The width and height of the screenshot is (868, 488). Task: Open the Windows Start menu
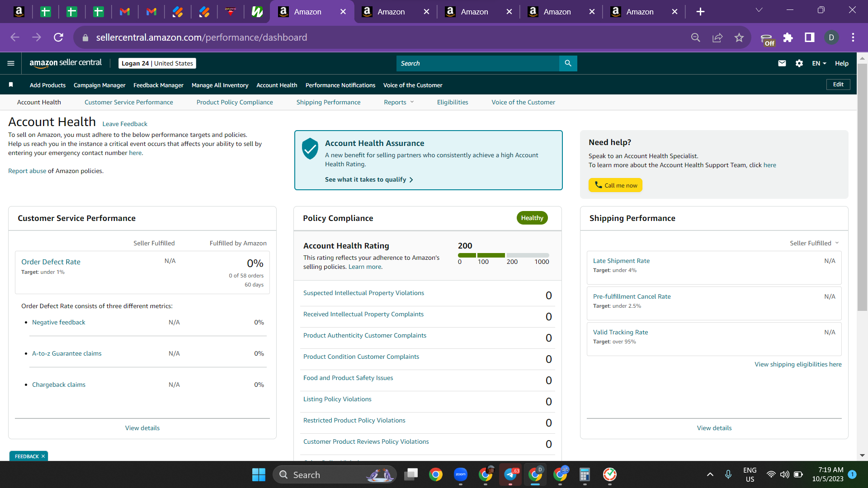(259, 474)
